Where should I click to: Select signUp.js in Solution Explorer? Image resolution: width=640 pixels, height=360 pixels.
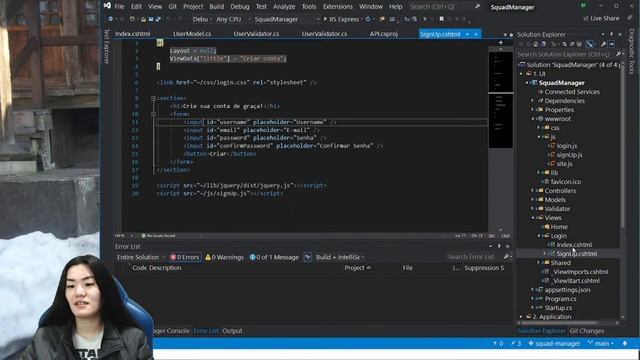point(569,155)
